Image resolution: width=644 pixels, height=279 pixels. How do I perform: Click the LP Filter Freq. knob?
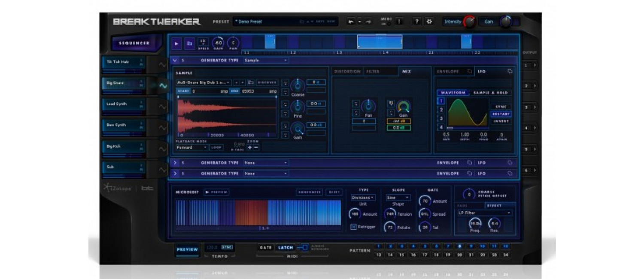click(475, 224)
